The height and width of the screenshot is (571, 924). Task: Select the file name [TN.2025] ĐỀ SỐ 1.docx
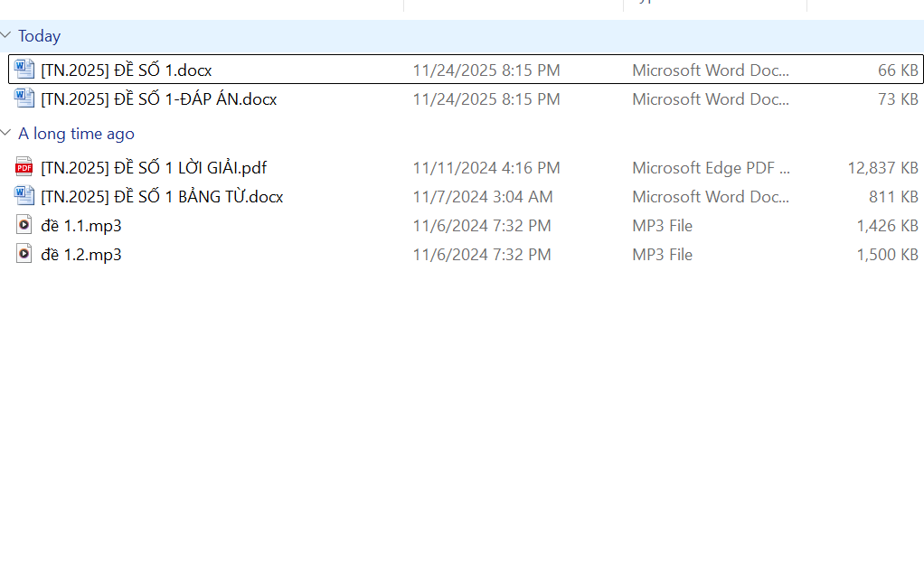tap(127, 70)
